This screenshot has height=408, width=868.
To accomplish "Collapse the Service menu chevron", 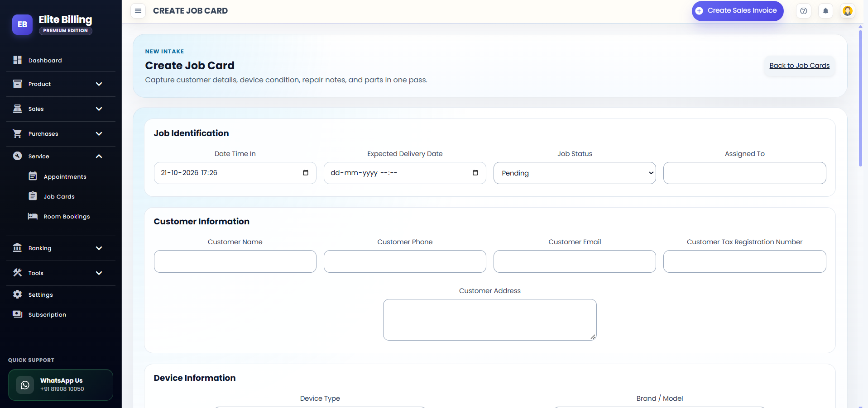I will pos(99,157).
